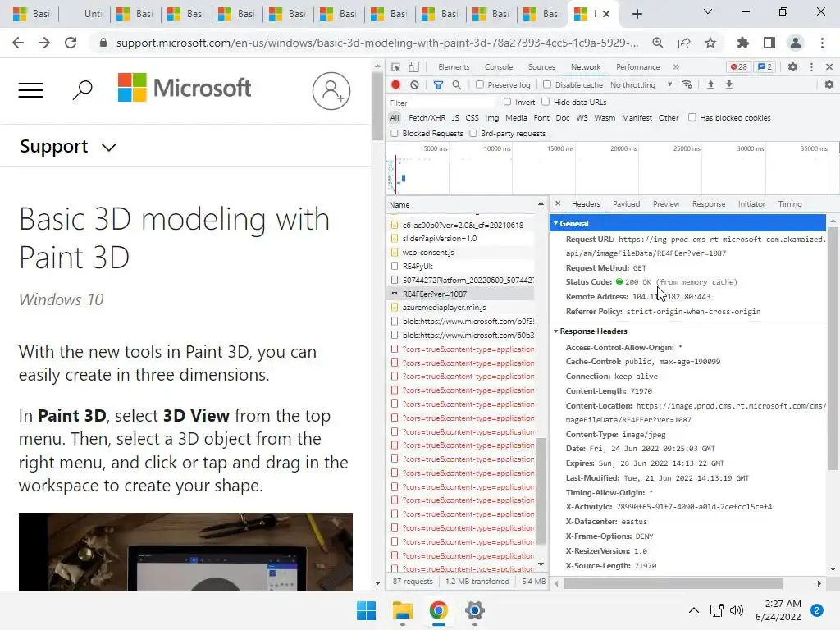Image resolution: width=840 pixels, height=630 pixels.
Task: Filter requests by Img type
Action: [x=492, y=118]
